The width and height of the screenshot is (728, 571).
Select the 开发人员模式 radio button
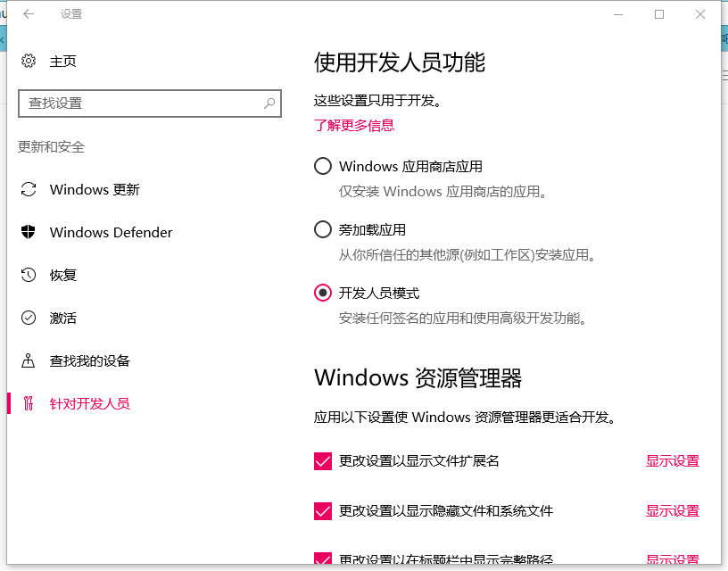click(x=323, y=293)
